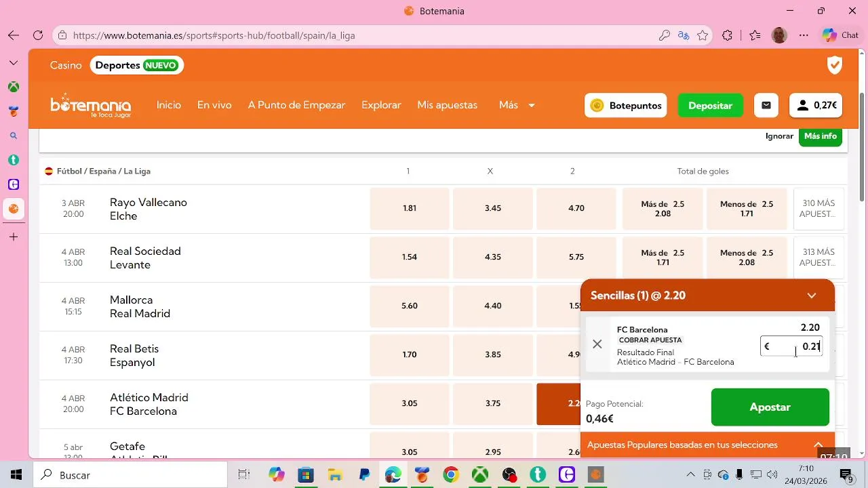Go to Inicio menu

coord(169,105)
